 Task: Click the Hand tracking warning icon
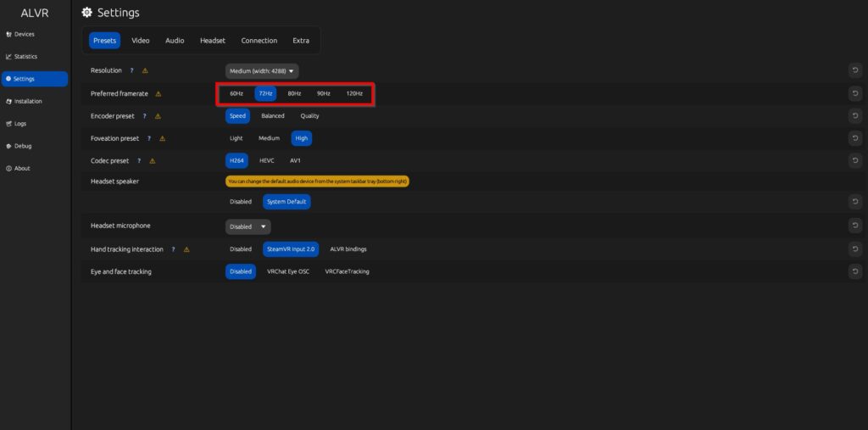(x=186, y=249)
